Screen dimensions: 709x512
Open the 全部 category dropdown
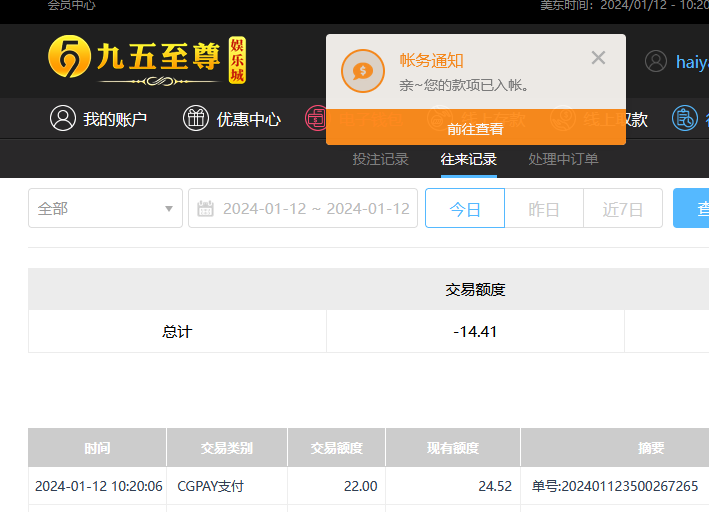tap(105, 208)
